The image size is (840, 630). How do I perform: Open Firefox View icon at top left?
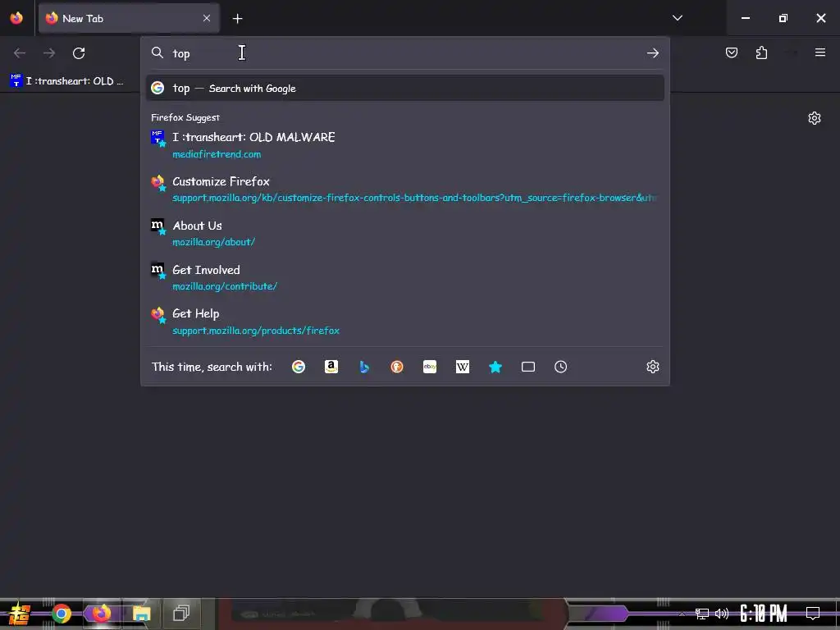click(16, 18)
